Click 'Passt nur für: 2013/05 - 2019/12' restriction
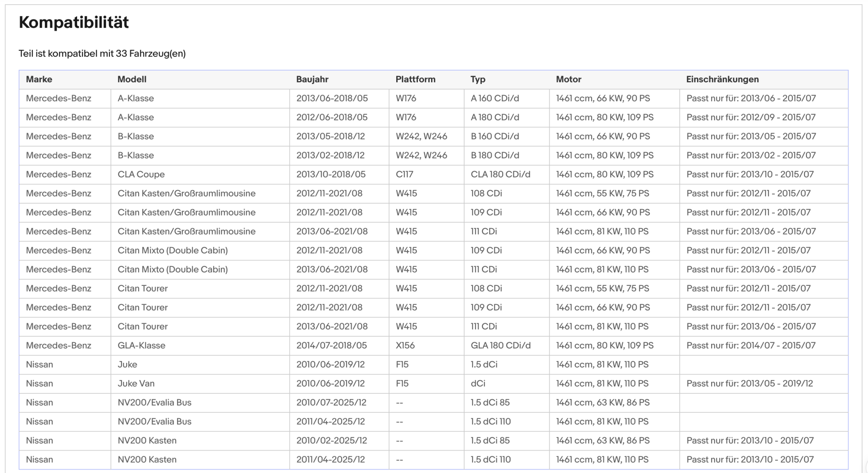Viewport: 868px width, 473px height. coord(750,383)
